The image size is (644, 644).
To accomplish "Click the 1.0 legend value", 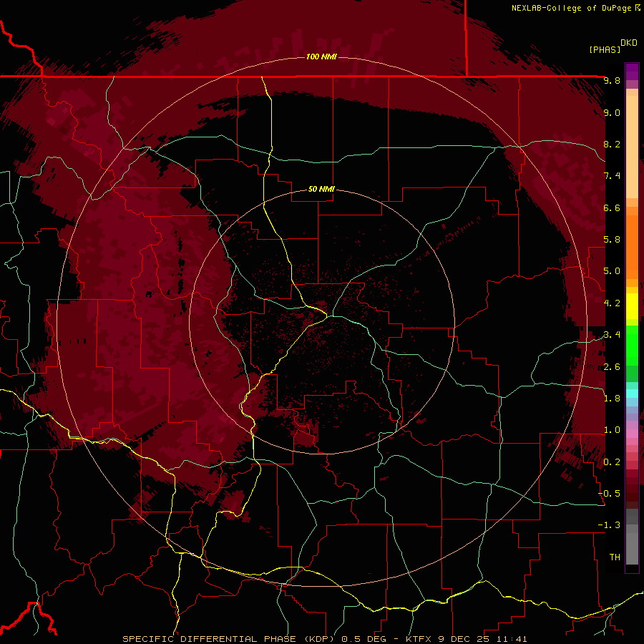I will (x=612, y=430).
